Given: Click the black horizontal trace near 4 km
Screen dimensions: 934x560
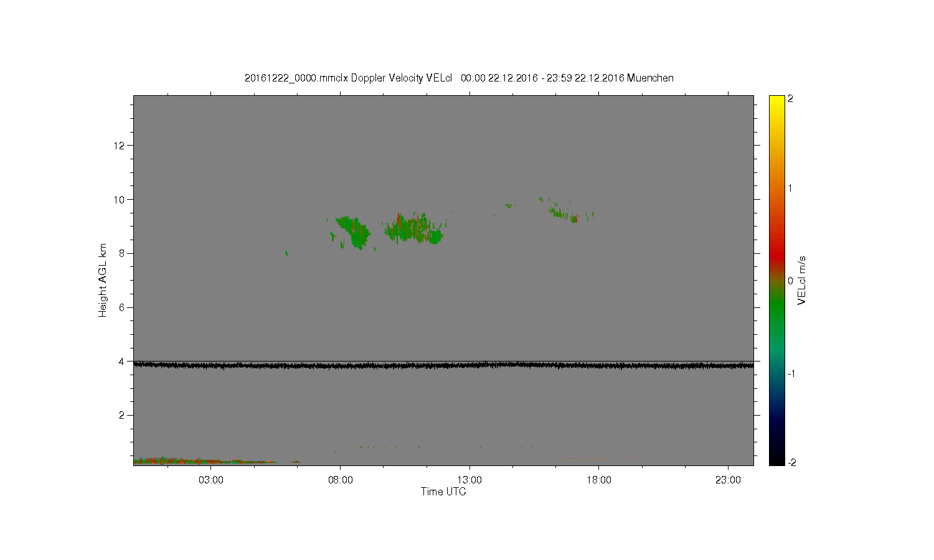Looking at the screenshot, I should tap(443, 365).
